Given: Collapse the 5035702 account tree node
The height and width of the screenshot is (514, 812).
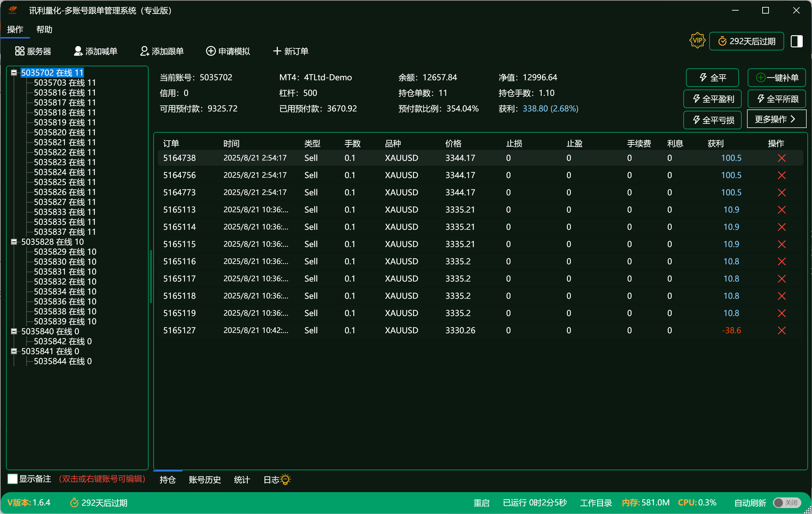Looking at the screenshot, I should point(14,73).
